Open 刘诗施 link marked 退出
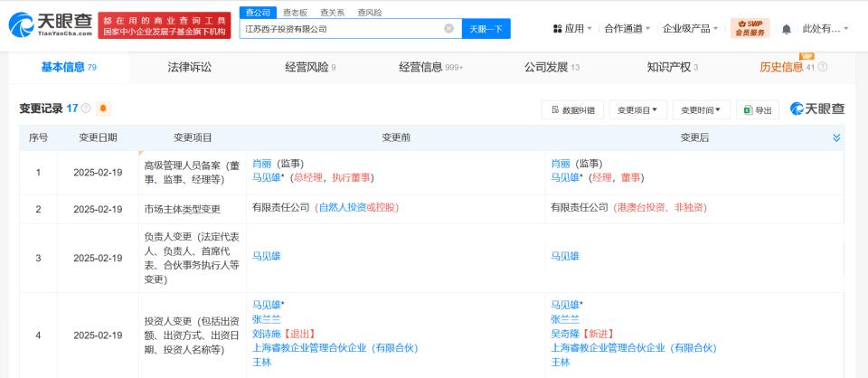Screen dimensions: 868x378 266,334
